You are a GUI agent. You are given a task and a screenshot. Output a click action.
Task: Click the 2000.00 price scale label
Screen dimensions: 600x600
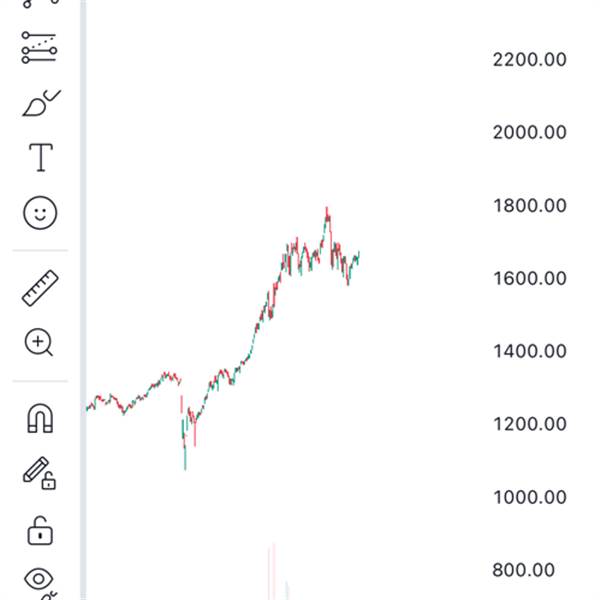point(529,133)
